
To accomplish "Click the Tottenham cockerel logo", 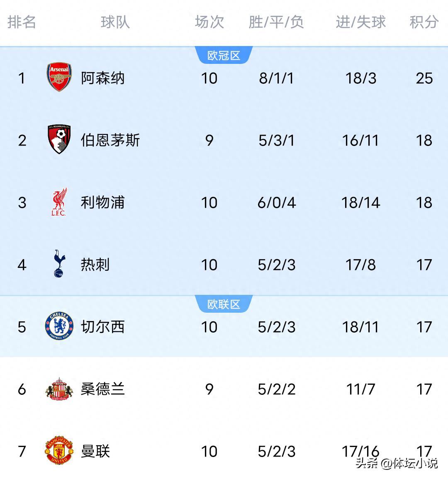I will (59, 264).
